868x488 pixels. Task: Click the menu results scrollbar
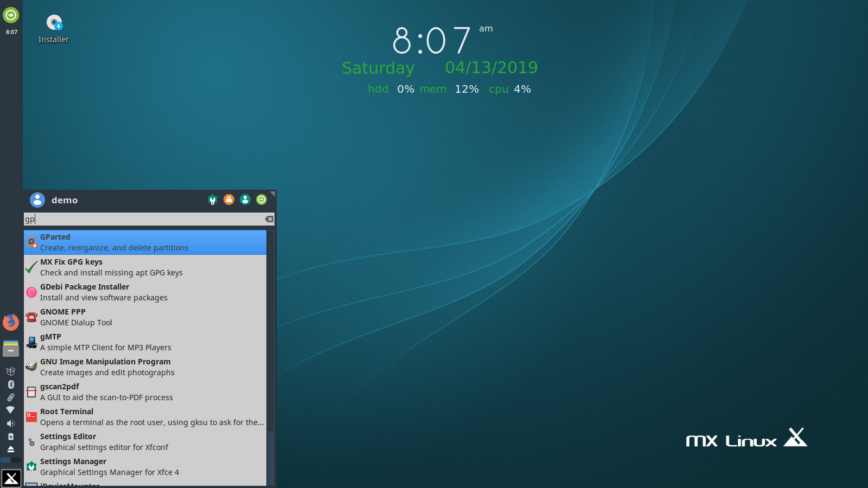[x=270, y=331]
